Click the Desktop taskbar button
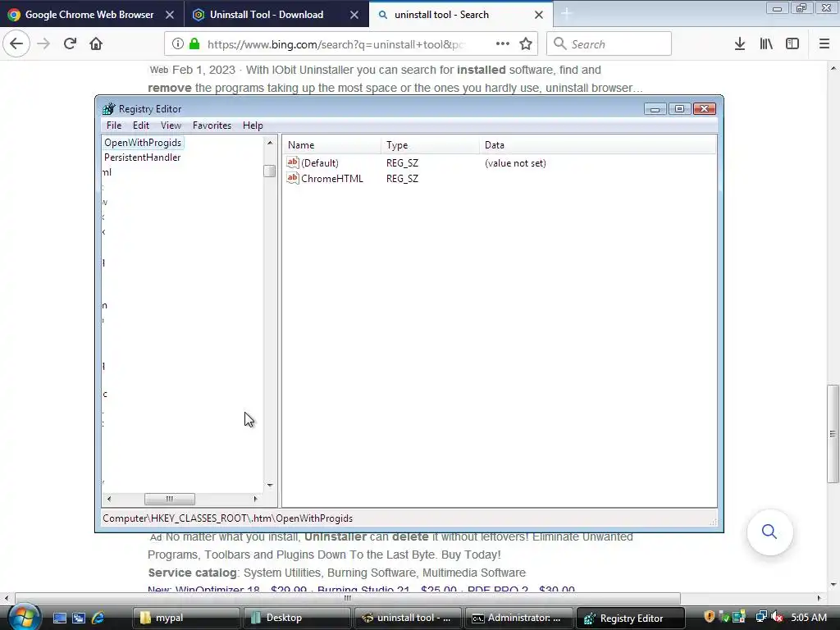Viewport: 840px width, 630px height. [x=296, y=618]
